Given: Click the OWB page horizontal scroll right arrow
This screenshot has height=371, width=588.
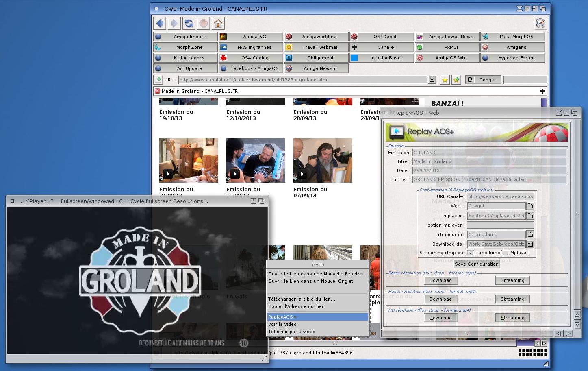Looking at the screenshot, I should click(544, 343).
